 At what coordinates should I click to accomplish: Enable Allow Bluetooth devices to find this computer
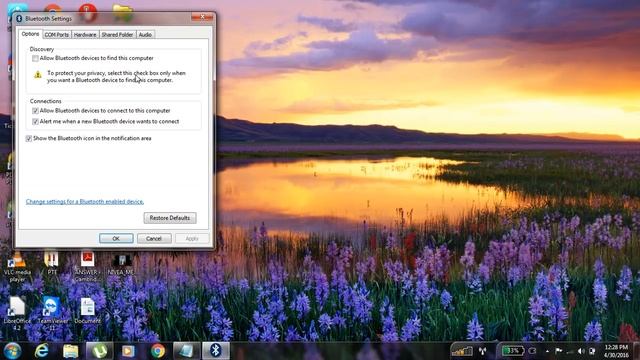(x=36, y=58)
